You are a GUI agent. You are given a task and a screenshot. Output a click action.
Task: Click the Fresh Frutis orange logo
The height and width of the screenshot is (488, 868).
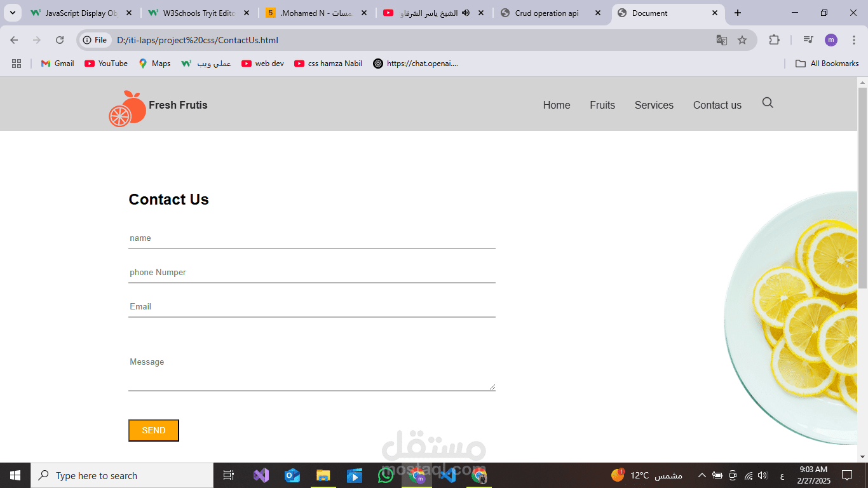pos(127,109)
